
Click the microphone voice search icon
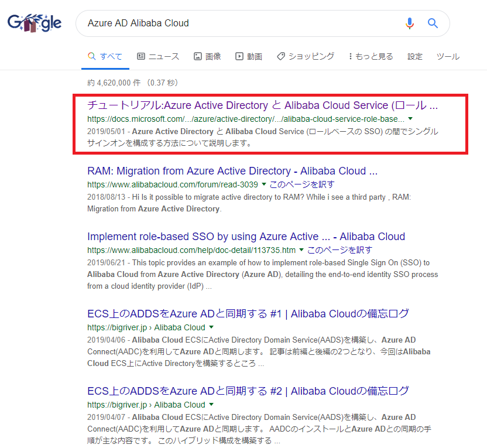click(410, 23)
